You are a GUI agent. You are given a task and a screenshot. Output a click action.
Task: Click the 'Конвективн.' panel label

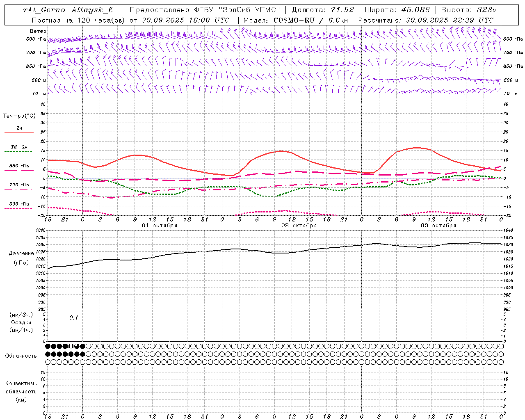coord(21,383)
